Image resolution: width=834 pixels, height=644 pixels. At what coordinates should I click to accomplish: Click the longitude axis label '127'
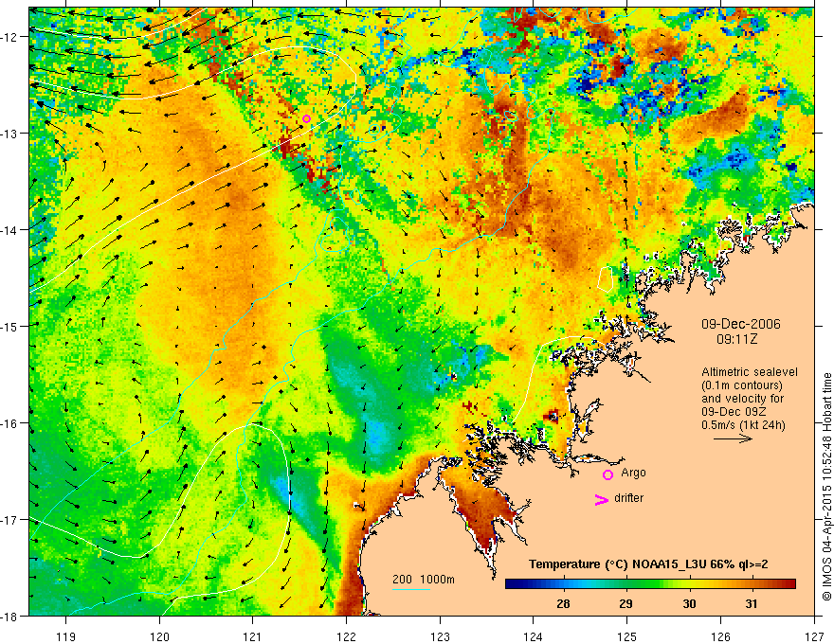coord(814,637)
